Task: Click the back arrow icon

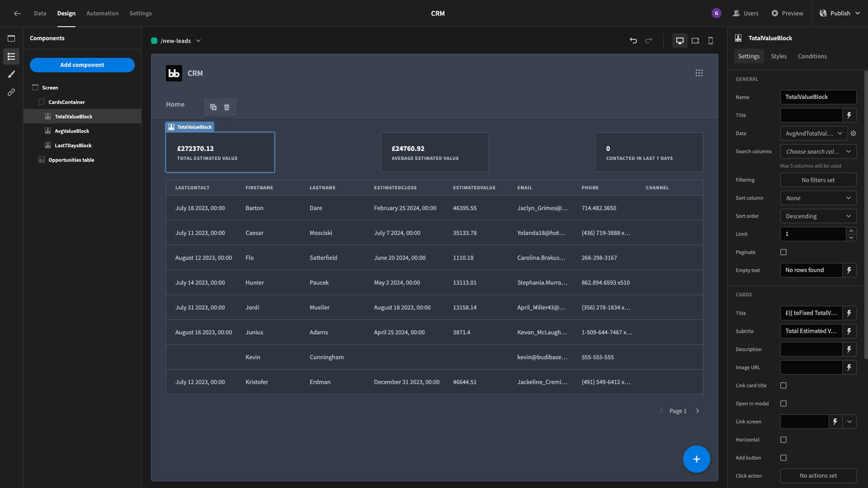Action: tap(17, 14)
